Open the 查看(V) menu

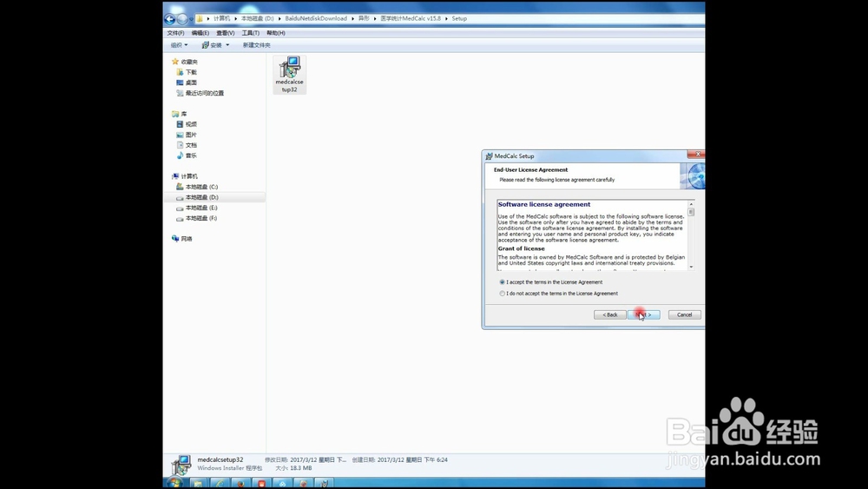click(226, 33)
